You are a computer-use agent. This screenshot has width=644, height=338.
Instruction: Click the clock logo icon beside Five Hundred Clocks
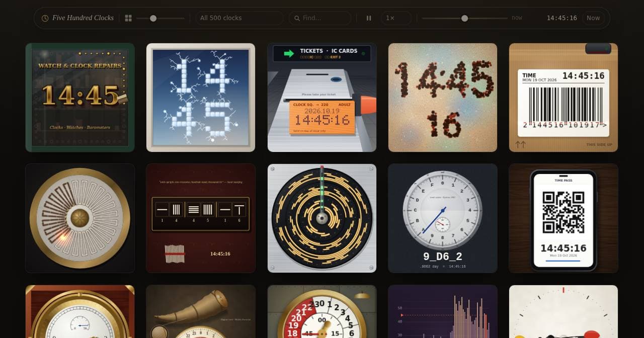(45, 18)
